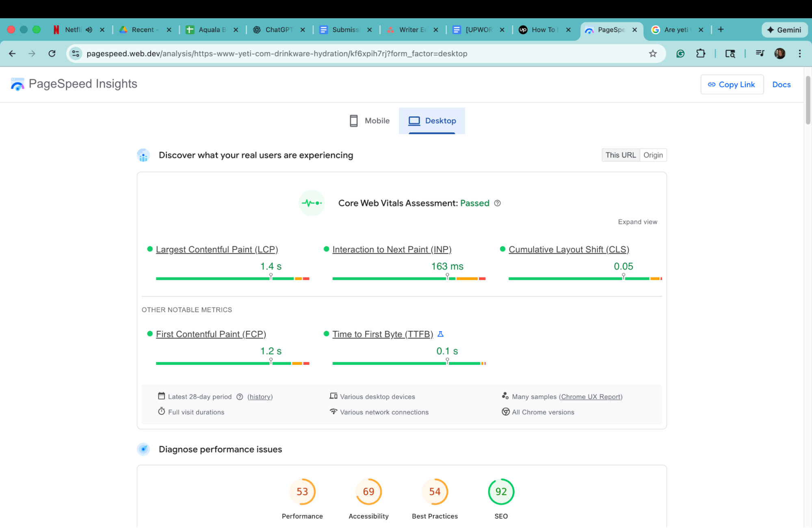The width and height of the screenshot is (812, 528).
Task: Click the 163 ms INP value
Action: [x=447, y=266]
